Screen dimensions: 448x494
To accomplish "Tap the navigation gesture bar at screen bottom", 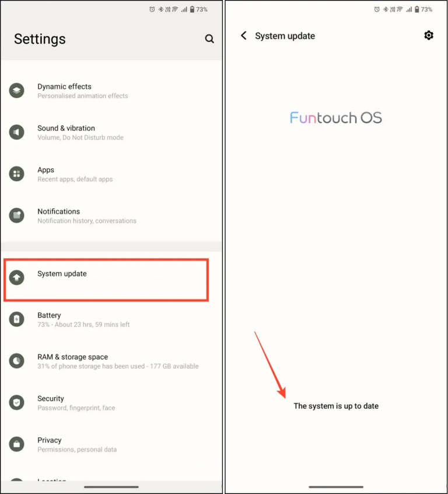I will pos(335,486).
